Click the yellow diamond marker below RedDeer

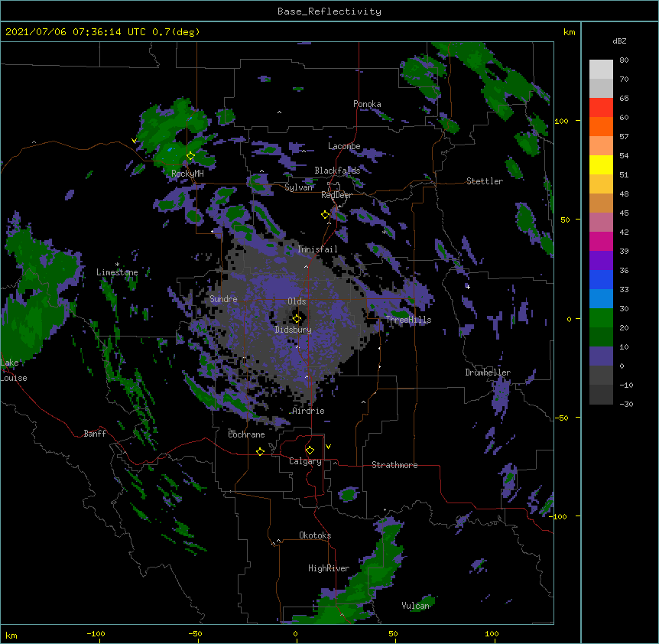(x=325, y=215)
